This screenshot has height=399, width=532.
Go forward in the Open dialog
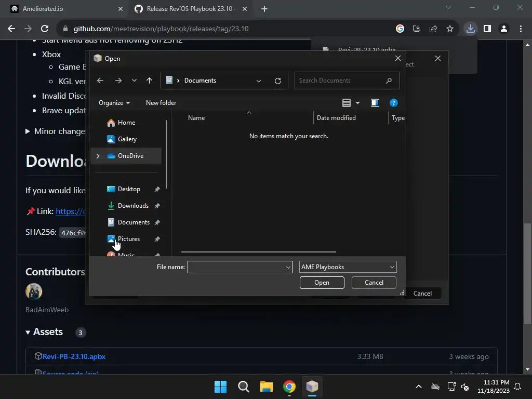[x=118, y=81]
